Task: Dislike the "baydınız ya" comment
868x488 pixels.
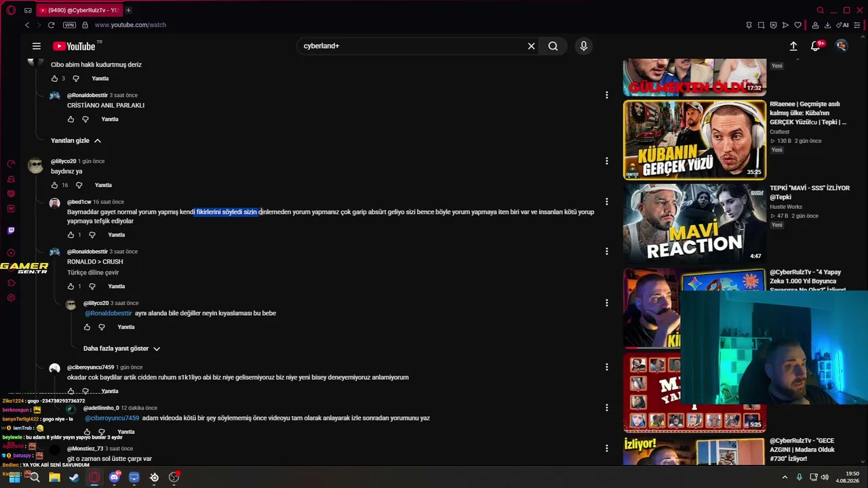Action: pyautogui.click(x=79, y=185)
